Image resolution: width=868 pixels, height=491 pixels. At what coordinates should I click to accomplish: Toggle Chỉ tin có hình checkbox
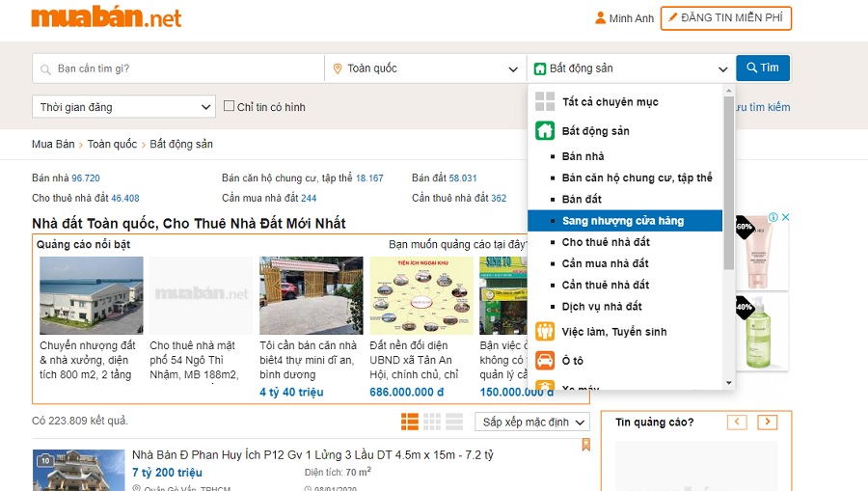pyautogui.click(x=229, y=106)
